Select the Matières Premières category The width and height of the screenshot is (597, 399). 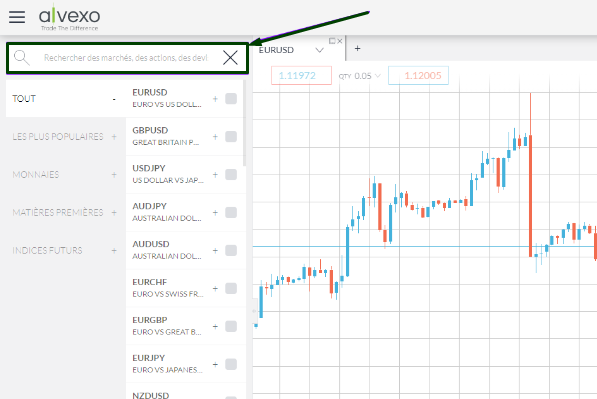tap(58, 212)
